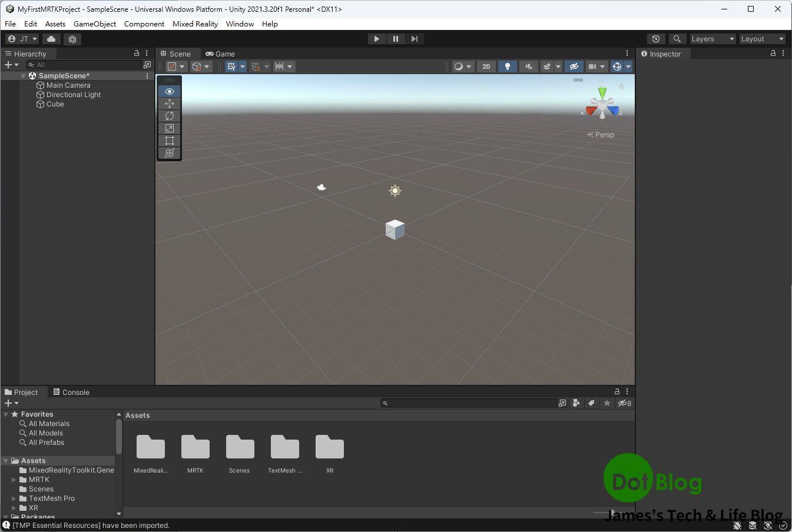Toggle Scene view lighting on or off
Screen dimensions: 792x532
[507, 66]
